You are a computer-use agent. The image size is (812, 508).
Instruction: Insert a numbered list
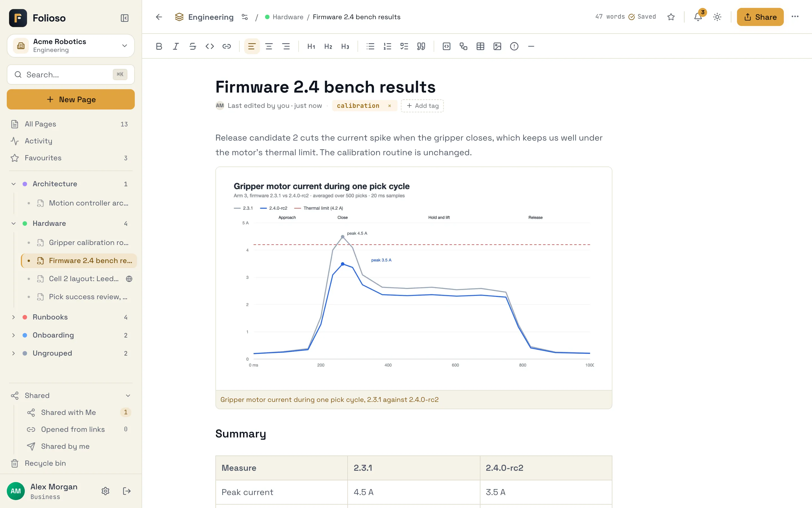coord(387,46)
